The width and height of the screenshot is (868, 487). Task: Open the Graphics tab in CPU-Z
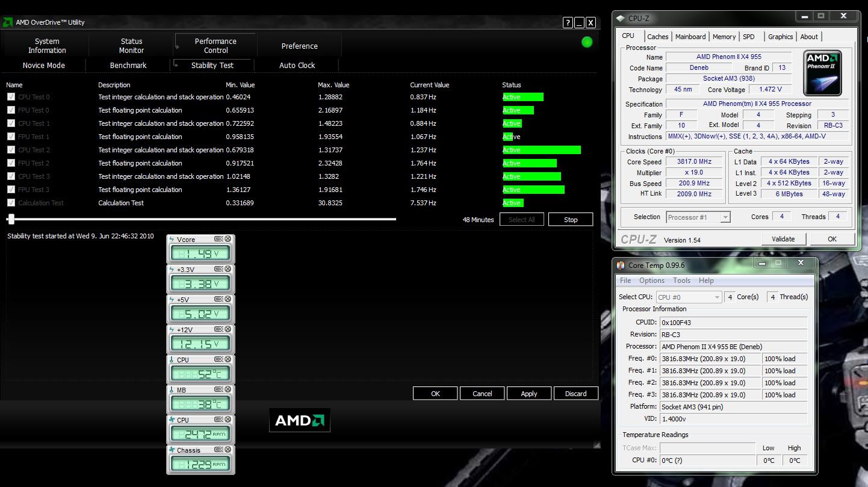780,37
